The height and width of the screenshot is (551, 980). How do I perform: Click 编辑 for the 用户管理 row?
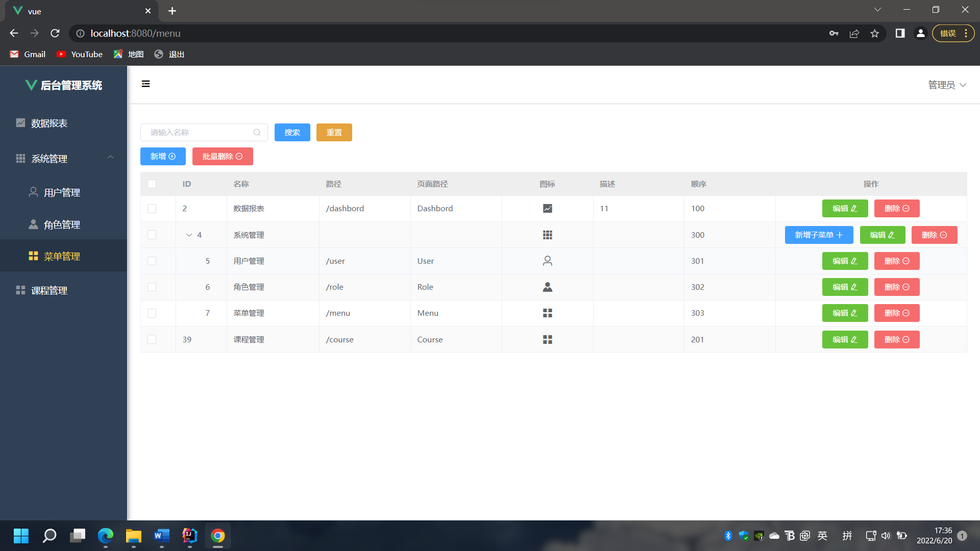click(x=845, y=261)
